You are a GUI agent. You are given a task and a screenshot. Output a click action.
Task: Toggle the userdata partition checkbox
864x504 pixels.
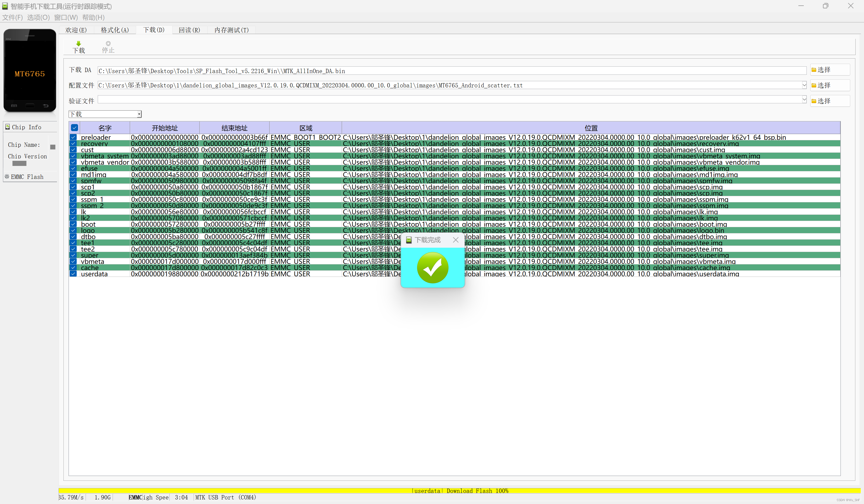(x=73, y=274)
